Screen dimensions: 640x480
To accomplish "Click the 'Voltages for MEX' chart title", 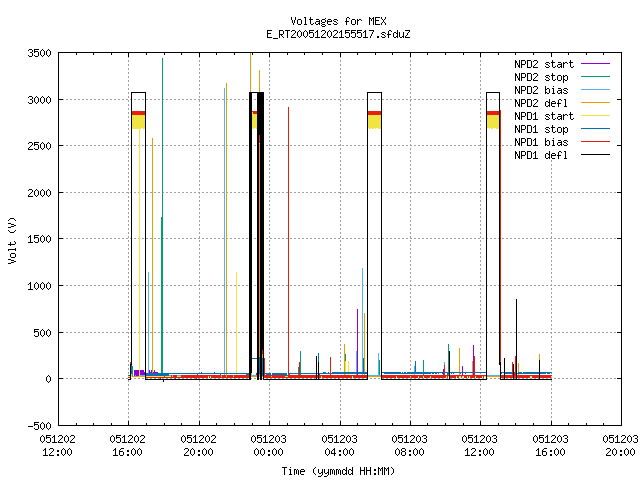I will tap(338, 21).
